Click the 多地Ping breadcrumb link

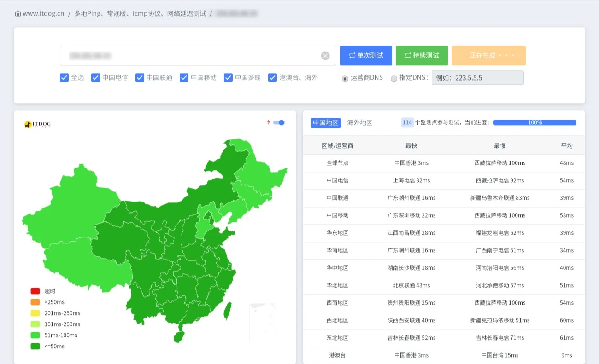pyautogui.click(x=140, y=14)
